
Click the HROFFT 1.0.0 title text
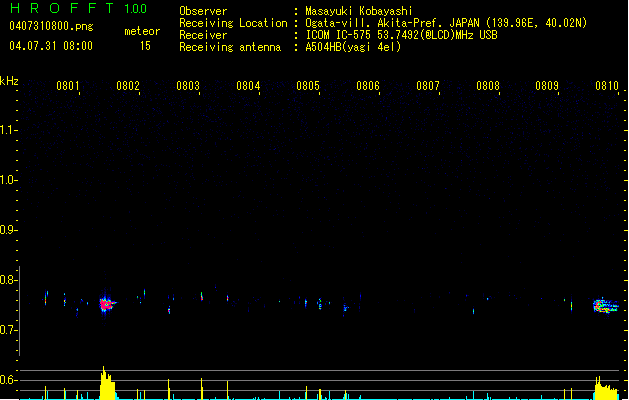(78, 8)
